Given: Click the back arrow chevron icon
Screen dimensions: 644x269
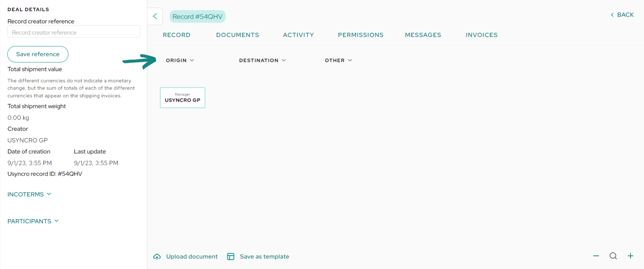Looking at the screenshot, I should click(612, 15).
